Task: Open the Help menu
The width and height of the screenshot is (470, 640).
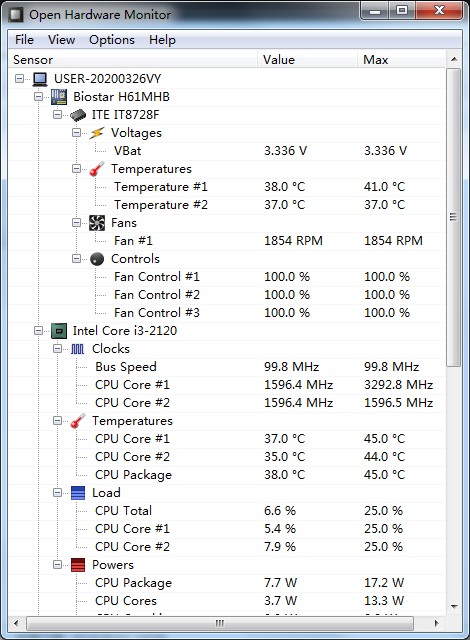Action: tap(162, 40)
